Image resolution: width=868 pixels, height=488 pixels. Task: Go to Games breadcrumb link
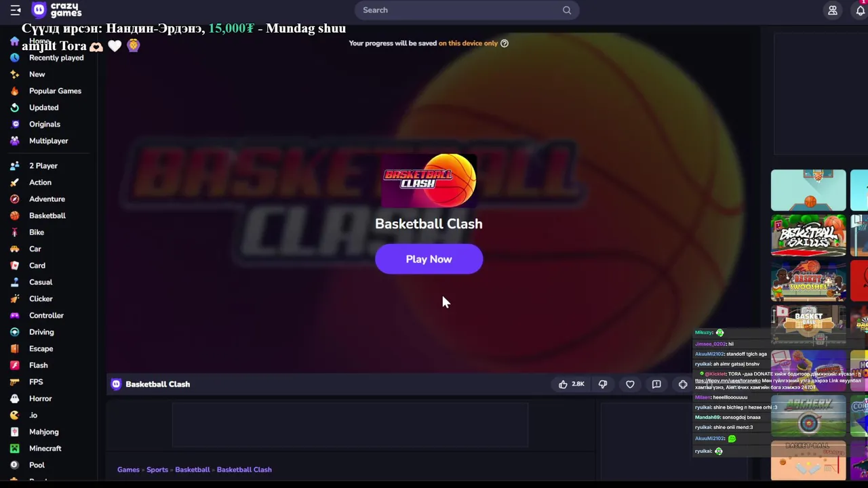pos(128,470)
